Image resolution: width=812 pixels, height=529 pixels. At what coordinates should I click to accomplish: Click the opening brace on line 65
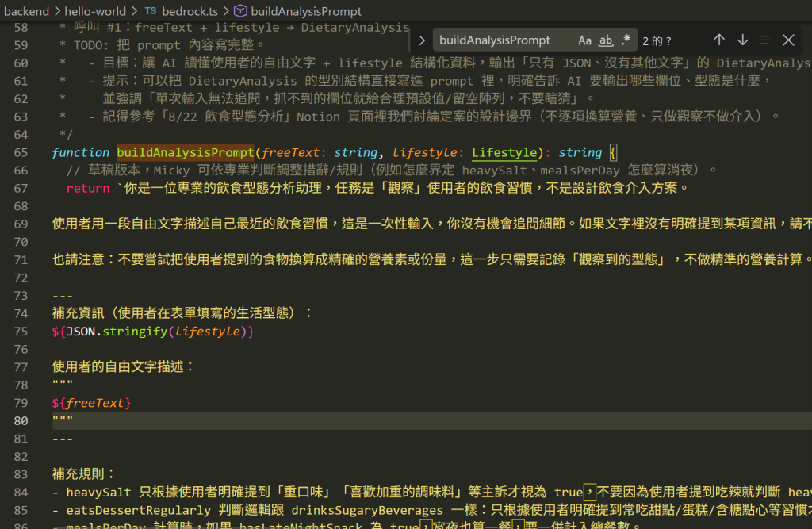click(x=613, y=152)
